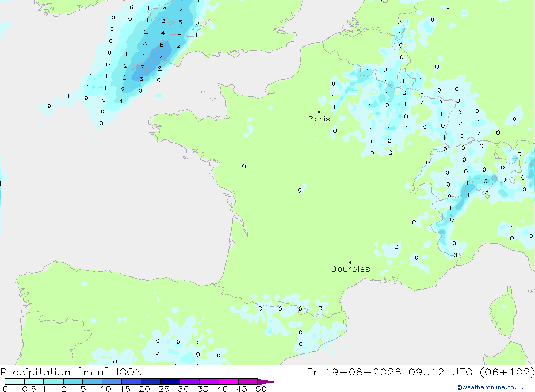Click the '09..12 UTC' time range text
This screenshot has width=535, height=392.
tap(439, 372)
